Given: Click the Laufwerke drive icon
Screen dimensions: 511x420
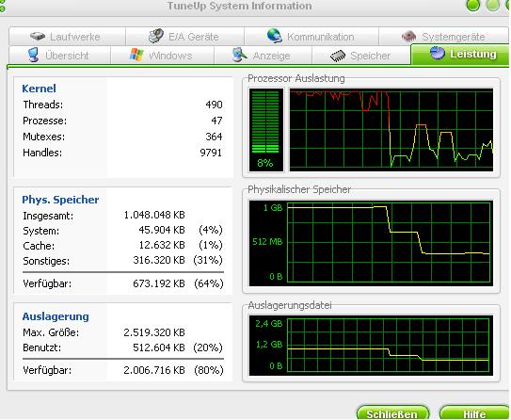Looking at the screenshot, I should (38, 36).
